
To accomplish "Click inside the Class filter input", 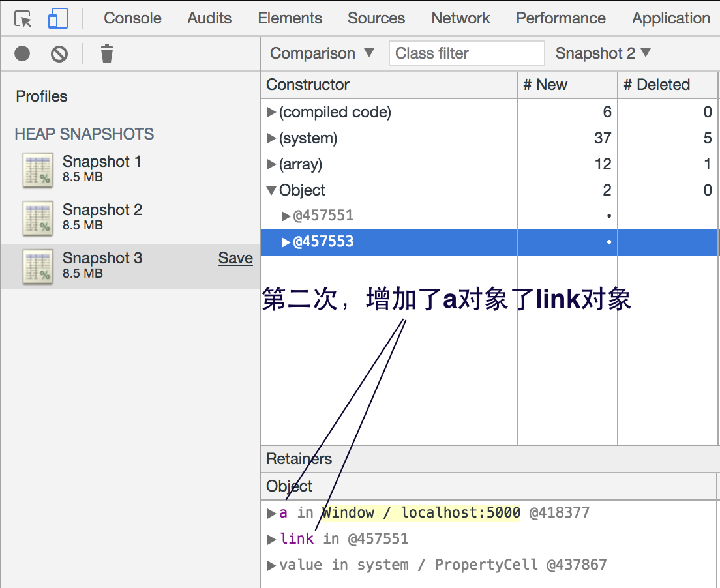I will 466,53.
